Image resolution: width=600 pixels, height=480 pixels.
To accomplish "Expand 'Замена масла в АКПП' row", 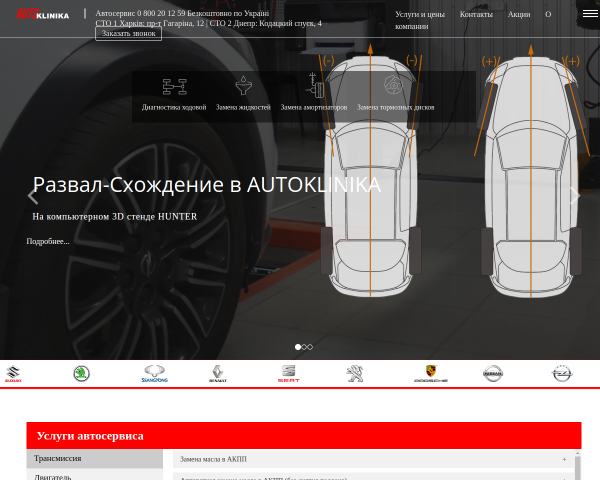I will (x=373, y=459).
